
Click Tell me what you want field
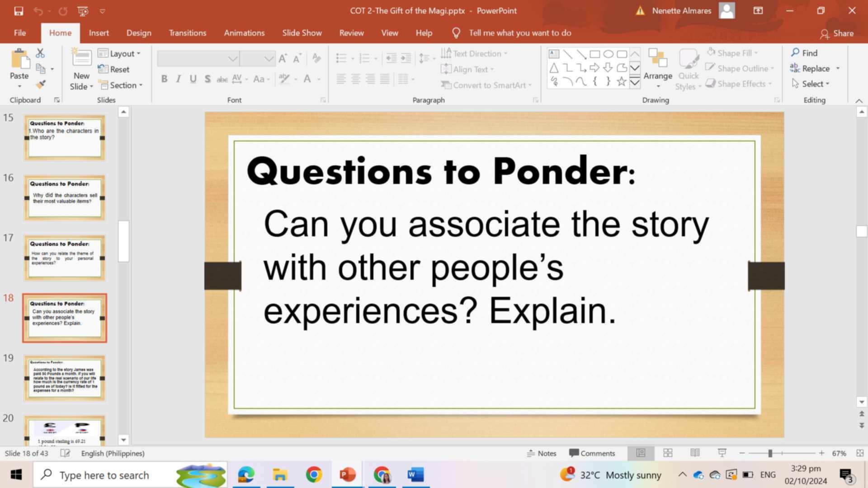coord(520,33)
